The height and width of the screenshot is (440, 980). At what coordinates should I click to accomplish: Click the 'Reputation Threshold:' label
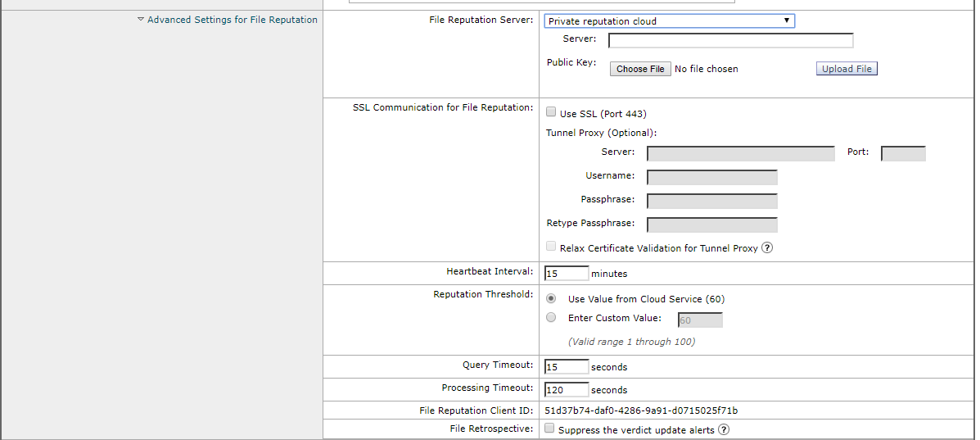click(483, 294)
